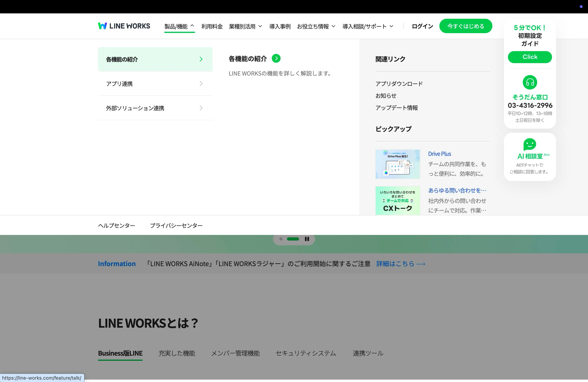The height and width of the screenshot is (382, 588).
Task: Open the プライバシーセンター link
Action: 176,226
